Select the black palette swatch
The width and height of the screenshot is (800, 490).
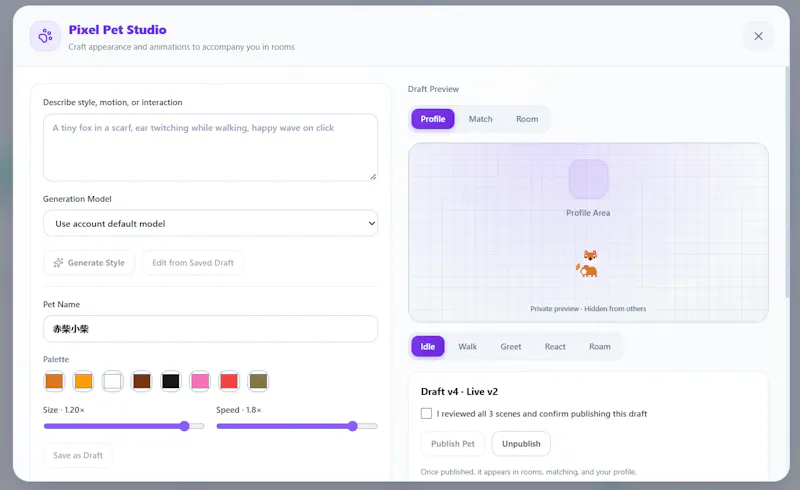[171, 381]
